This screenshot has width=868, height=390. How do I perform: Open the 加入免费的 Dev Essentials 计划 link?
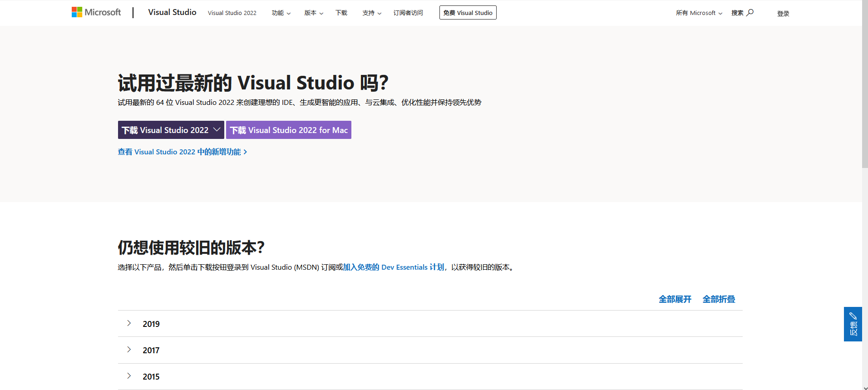[393, 267]
